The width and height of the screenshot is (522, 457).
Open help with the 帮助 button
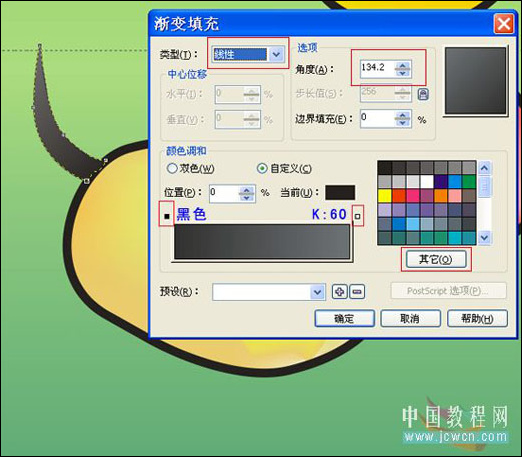477,318
